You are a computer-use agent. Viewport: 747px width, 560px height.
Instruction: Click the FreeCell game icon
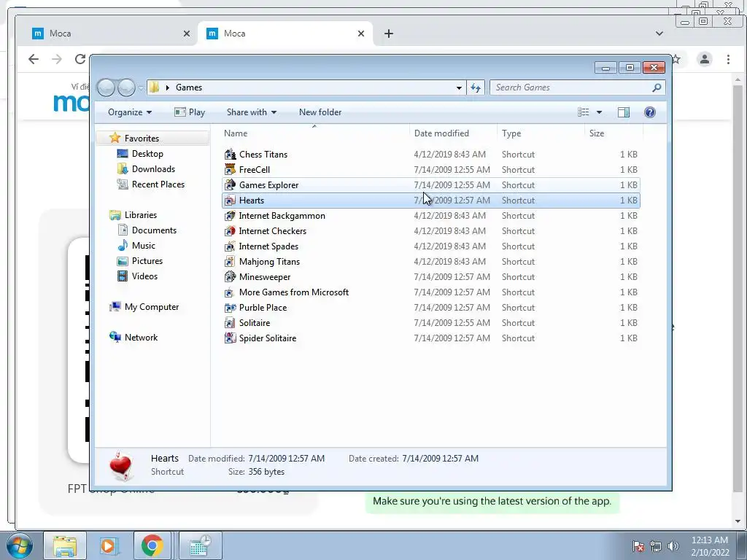[230, 169]
